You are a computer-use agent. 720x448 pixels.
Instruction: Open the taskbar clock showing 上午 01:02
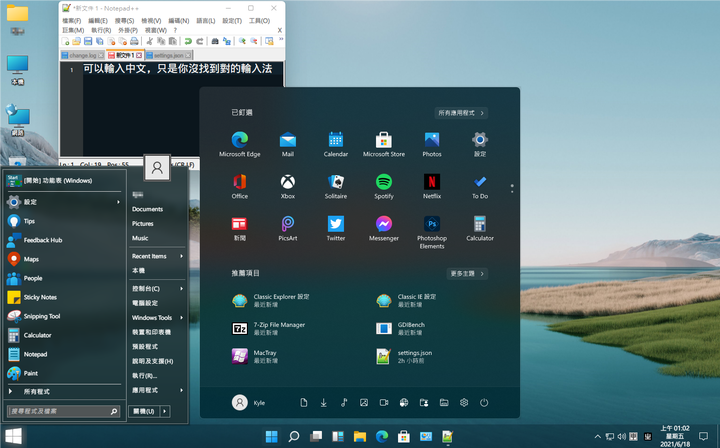click(x=675, y=436)
